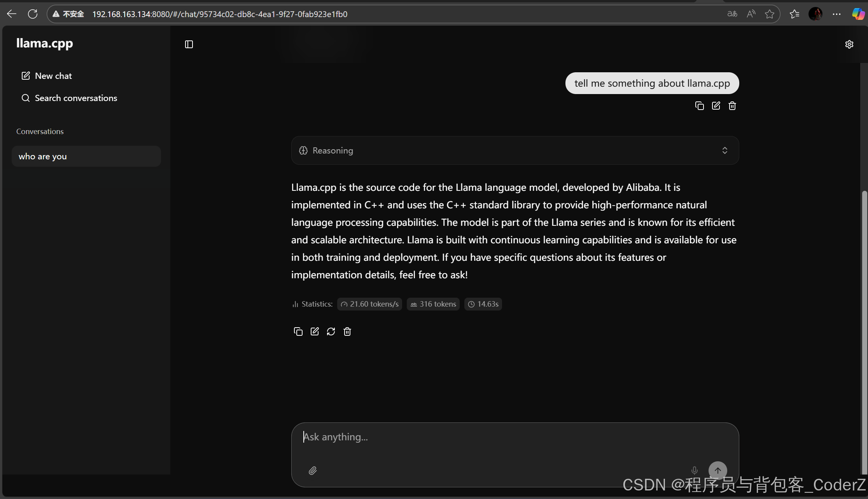The height and width of the screenshot is (499, 868).
Task: Click the chat vertical scrollbar
Action: click(x=864, y=330)
